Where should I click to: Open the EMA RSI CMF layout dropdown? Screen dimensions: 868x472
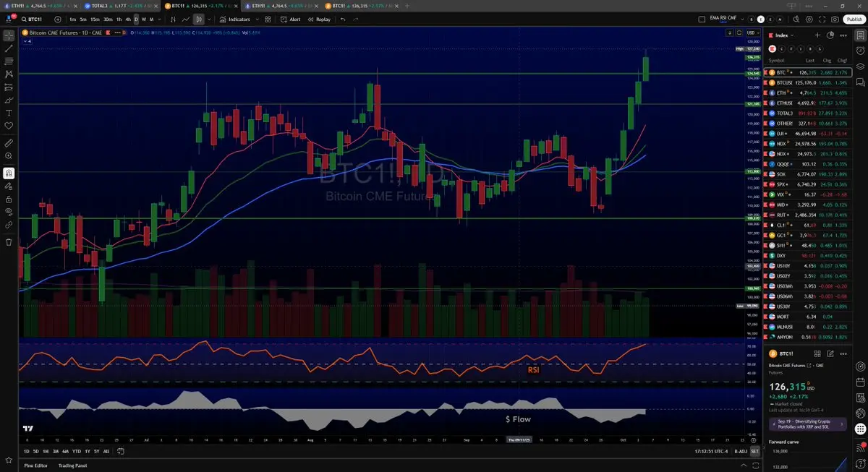pyautogui.click(x=742, y=19)
